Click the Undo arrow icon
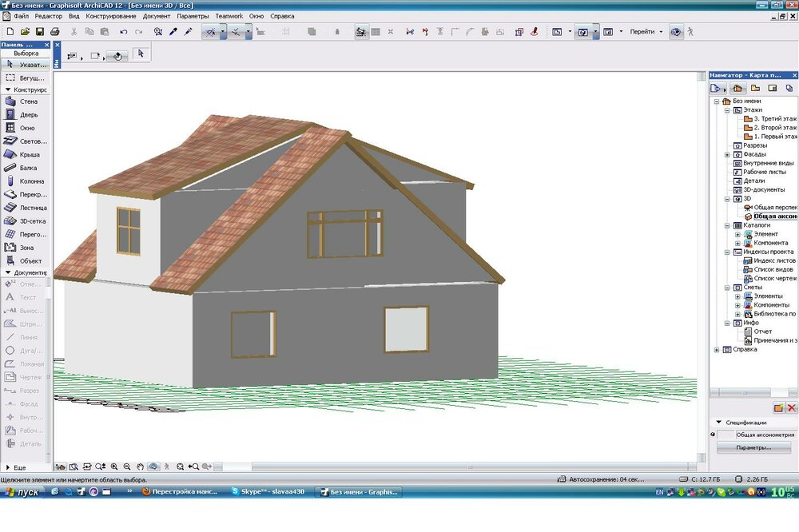This screenshot has height=532, width=799. (x=123, y=32)
